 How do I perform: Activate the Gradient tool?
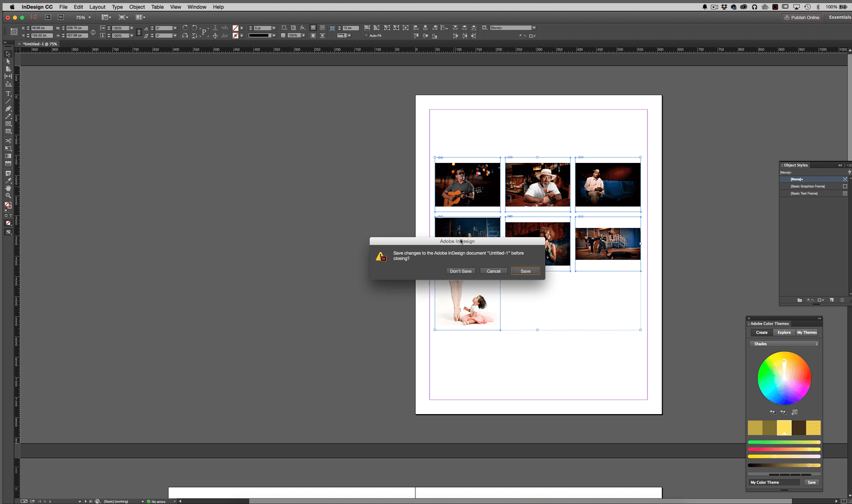[8, 155]
